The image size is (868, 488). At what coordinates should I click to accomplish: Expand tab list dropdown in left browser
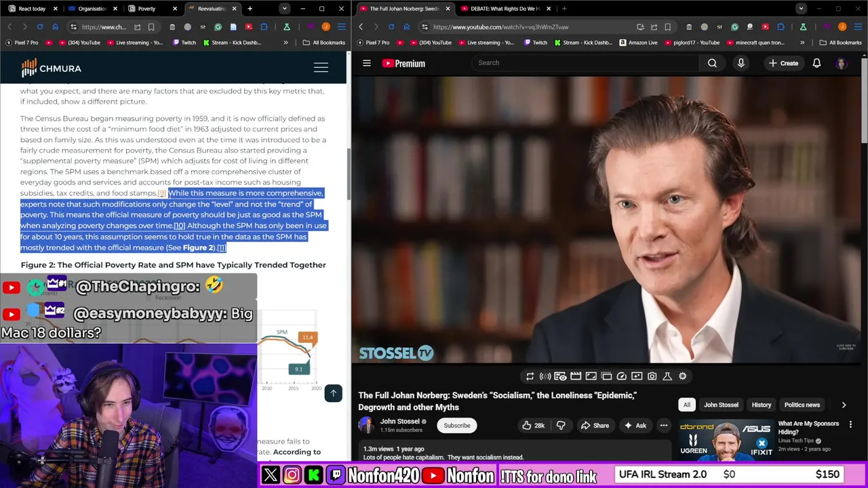point(284,9)
